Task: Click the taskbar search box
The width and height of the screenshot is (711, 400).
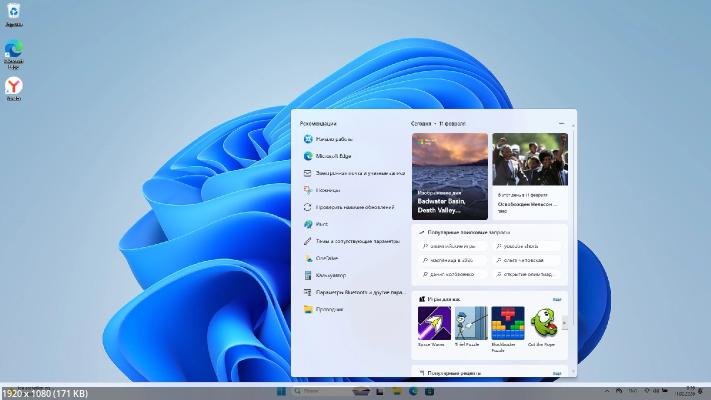Action: [308, 391]
